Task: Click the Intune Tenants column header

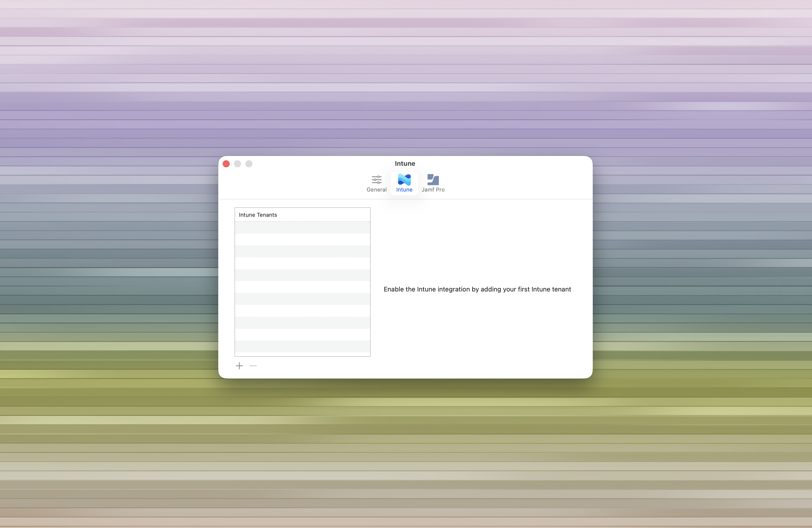Action: point(302,215)
